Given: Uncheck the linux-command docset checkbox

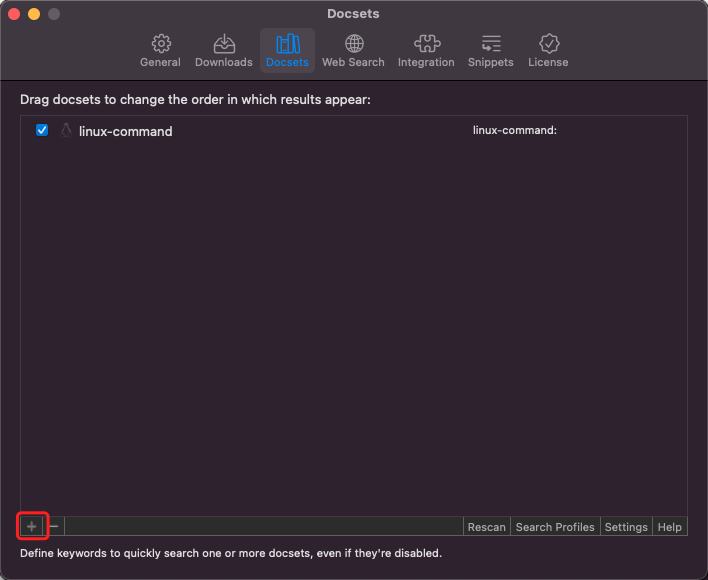Looking at the screenshot, I should tap(42, 130).
